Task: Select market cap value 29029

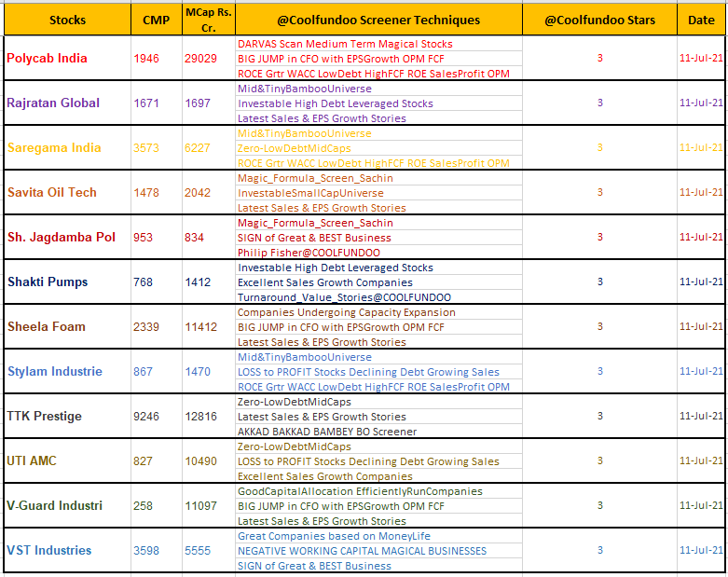Action: (x=209, y=59)
